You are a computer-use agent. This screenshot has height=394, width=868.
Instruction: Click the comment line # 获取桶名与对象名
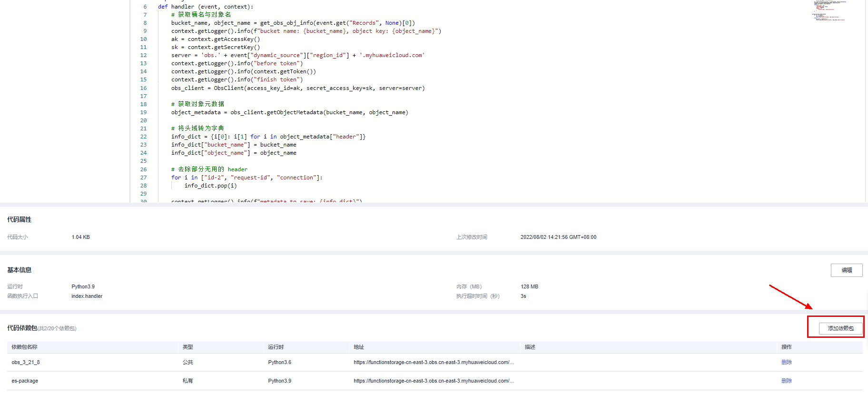201,15
